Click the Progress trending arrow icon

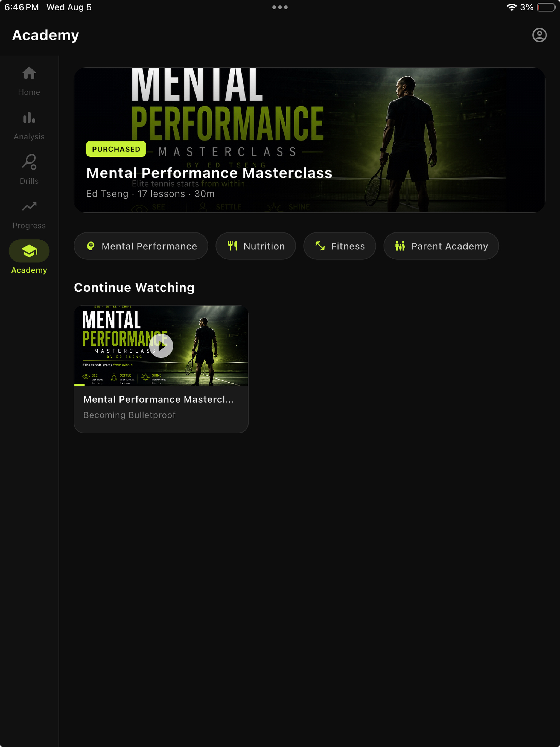29,206
